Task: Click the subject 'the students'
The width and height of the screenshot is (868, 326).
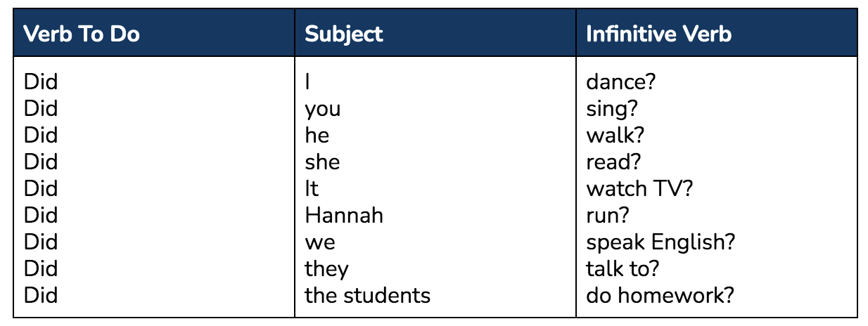Action: pyautogui.click(x=367, y=295)
